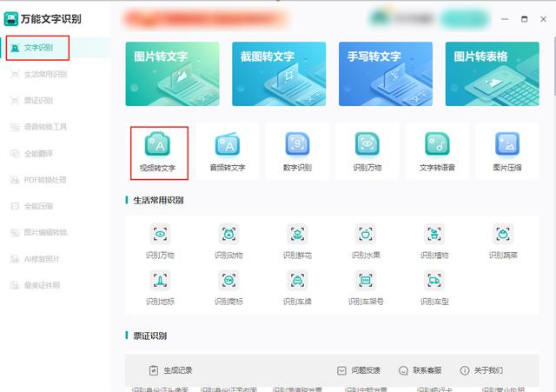Open PDF转换处理 in the sidebar

pyautogui.click(x=38, y=180)
